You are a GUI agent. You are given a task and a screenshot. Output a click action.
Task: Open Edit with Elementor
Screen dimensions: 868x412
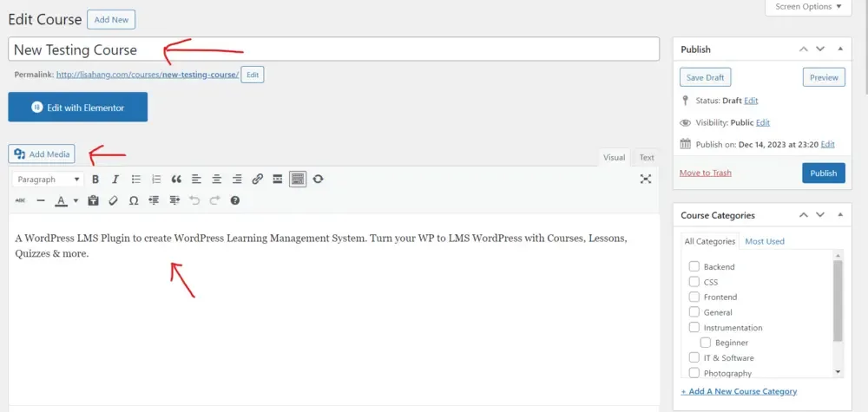pyautogui.click(x=77, y=107)
